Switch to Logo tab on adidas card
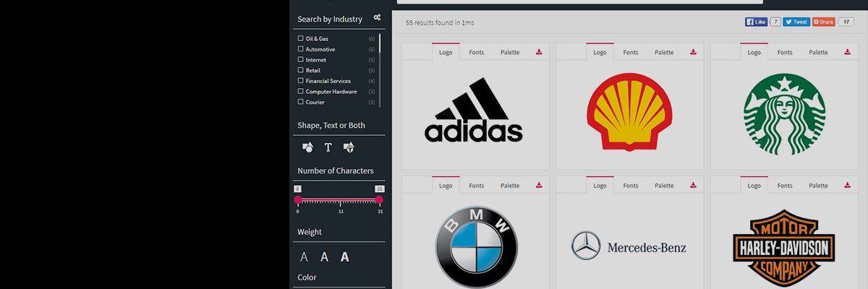The width and height of the screenshot is (868, 289). pos(446,52)
